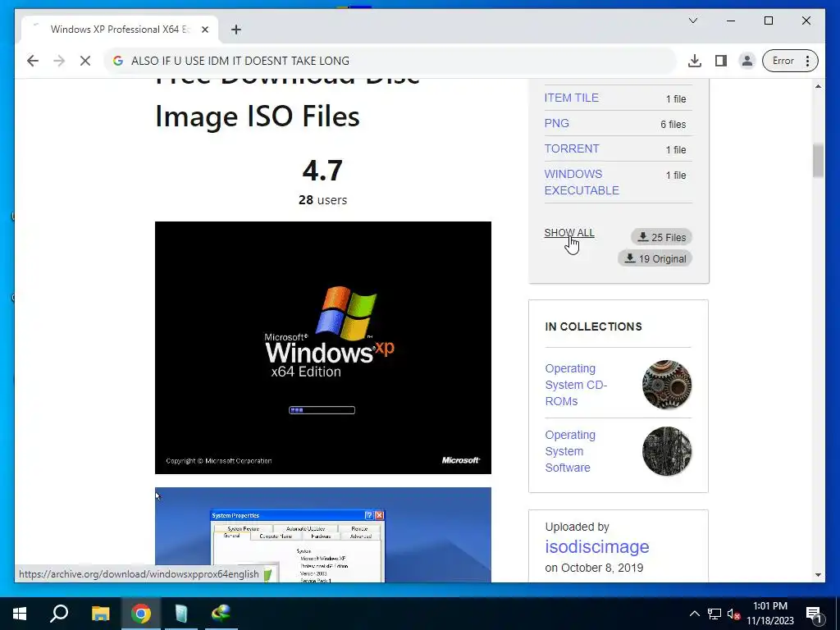The image size is (840, 630).
Task: Click the 'on October 8, 2019' text
Action: 594,568
